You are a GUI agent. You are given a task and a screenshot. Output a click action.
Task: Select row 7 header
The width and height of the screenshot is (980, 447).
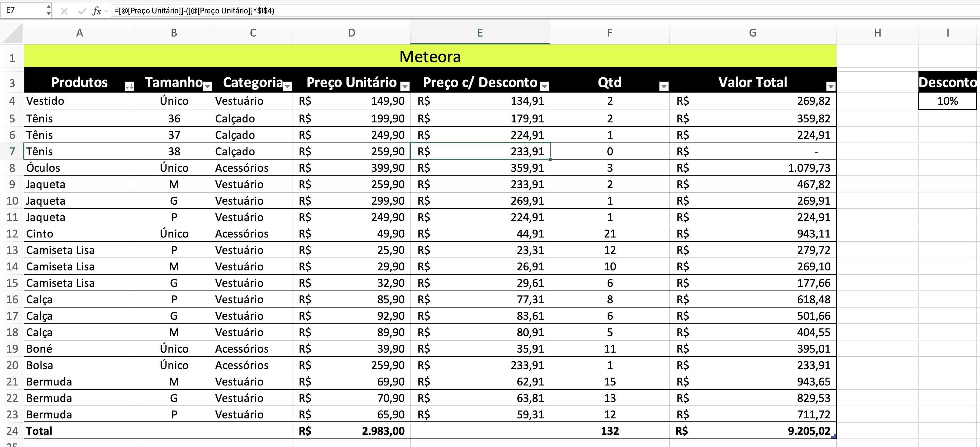12,151
